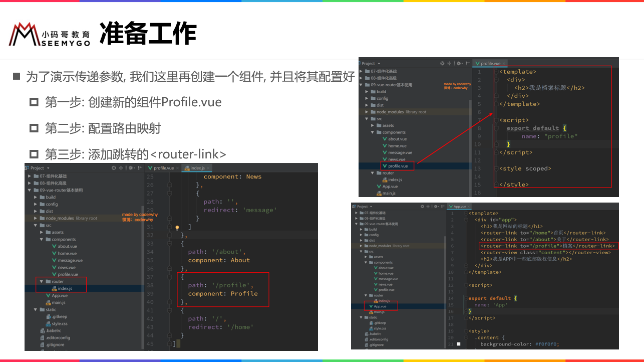Click fold marker on line 37 in index.js editor
The height and width of the screenshot is (362, 644).
click(169, 277)
